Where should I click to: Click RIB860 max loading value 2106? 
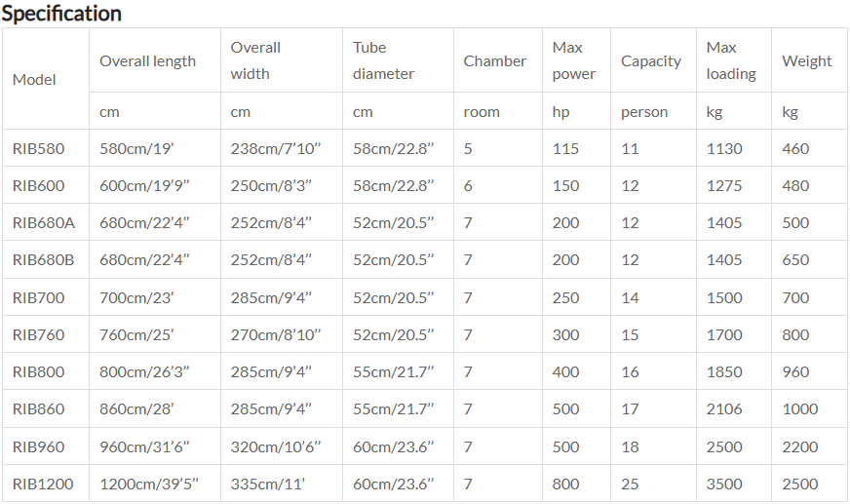(x=723, y=408)
